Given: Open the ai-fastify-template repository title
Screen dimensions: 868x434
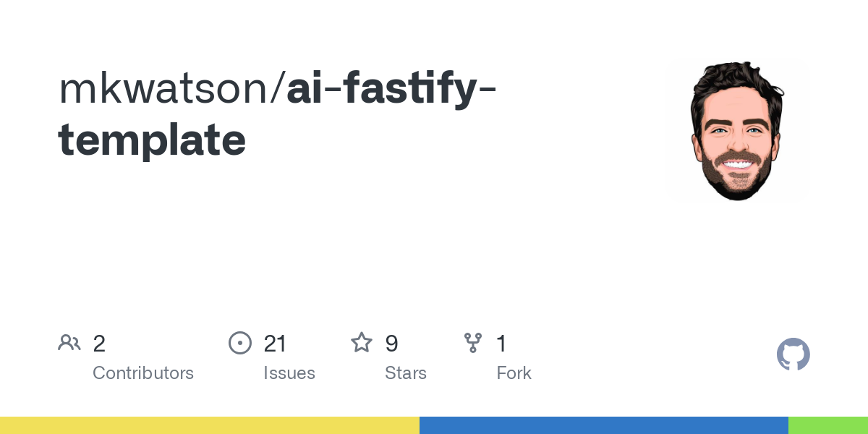Looking at the screenshot, I should 278,113.
